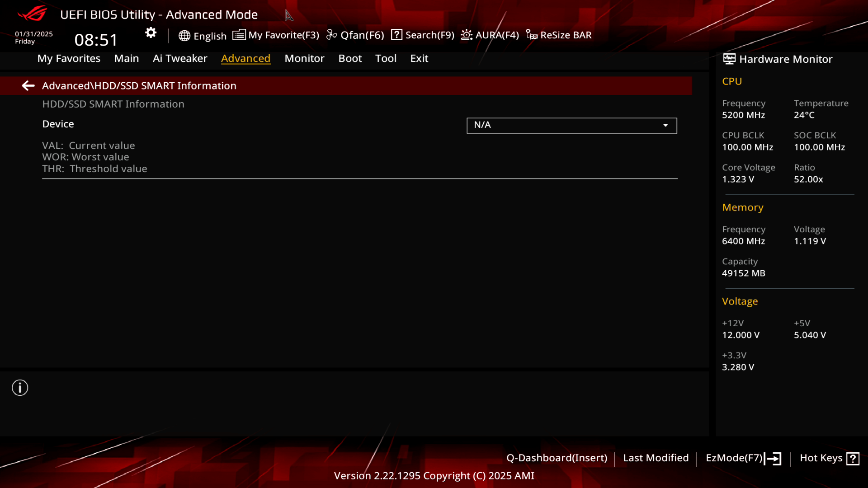Image resolution: width=868 pixels, height=488 pixels.
Task: Launch Qfan(F6) control
Action: pyautogui.click(x=362, y=35)
